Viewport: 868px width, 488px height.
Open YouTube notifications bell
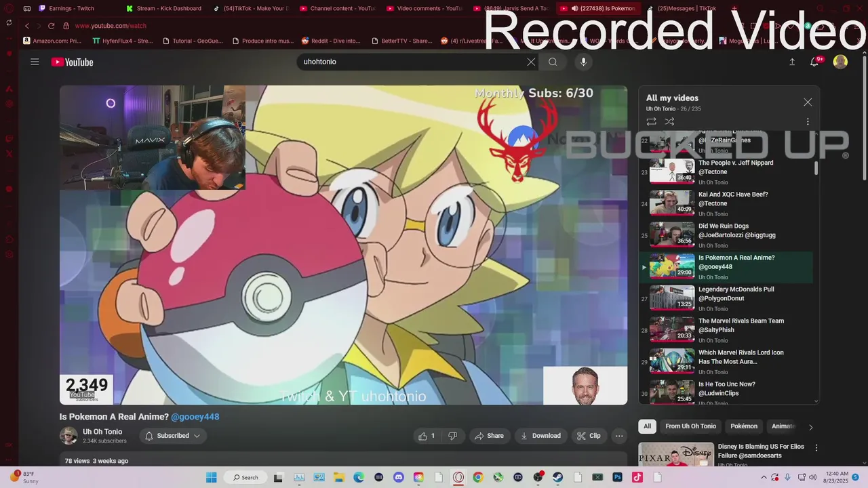[x=814, y=62]
